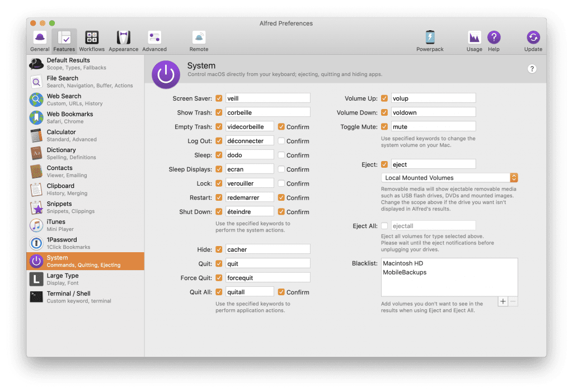
Task: Select MobileBackups in Blacklist
Action: 405,272
